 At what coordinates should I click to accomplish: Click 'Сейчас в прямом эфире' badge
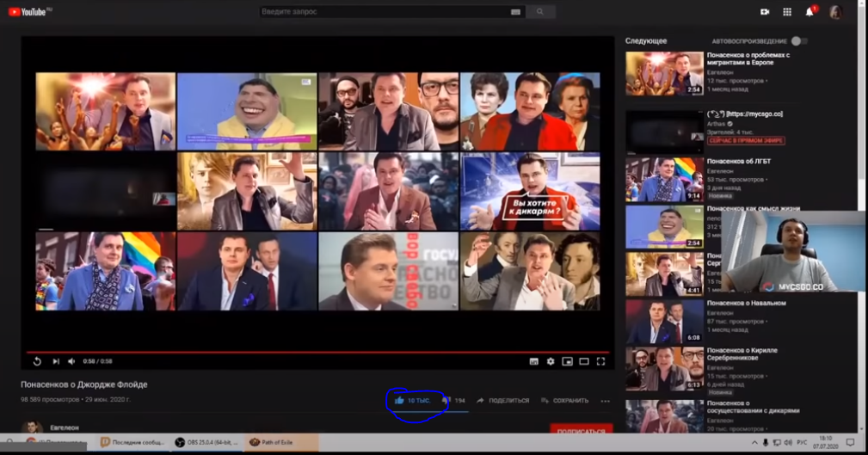[746, 140]
